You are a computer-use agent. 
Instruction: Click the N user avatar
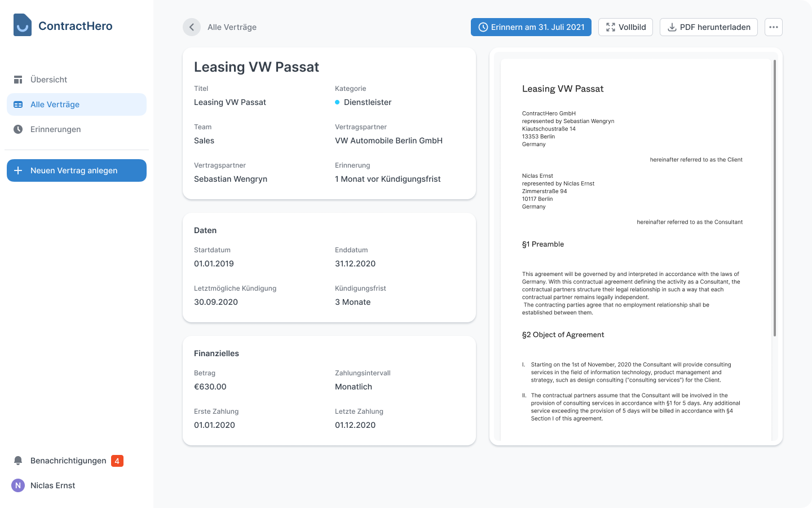click(18, 485)
